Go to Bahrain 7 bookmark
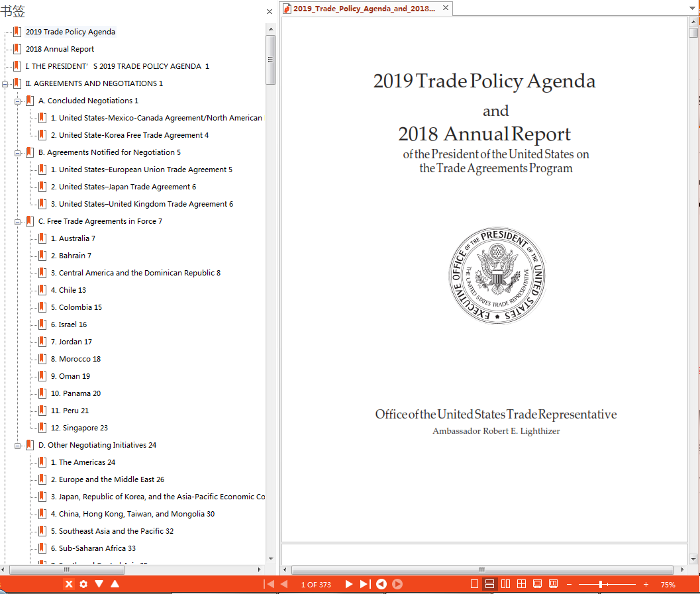 coord(71,256)
